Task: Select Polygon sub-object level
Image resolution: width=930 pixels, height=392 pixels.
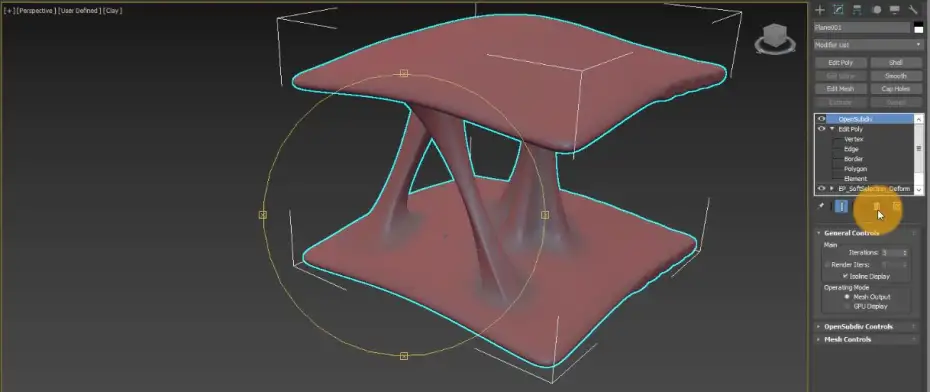Action: pyautogui.click(x=855, y=169)
